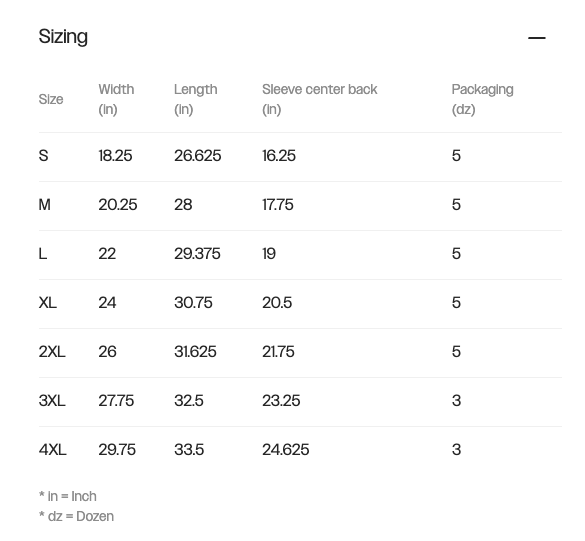Click the Sleeve center back column header
The height and width of the screenshot is (541, 585).
[x=320, y=99]
